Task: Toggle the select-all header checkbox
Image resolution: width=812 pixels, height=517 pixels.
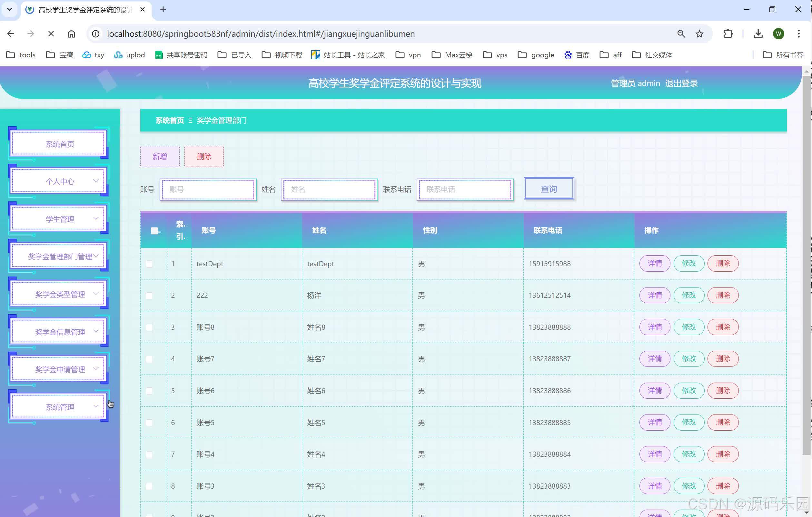Action: 154,231
